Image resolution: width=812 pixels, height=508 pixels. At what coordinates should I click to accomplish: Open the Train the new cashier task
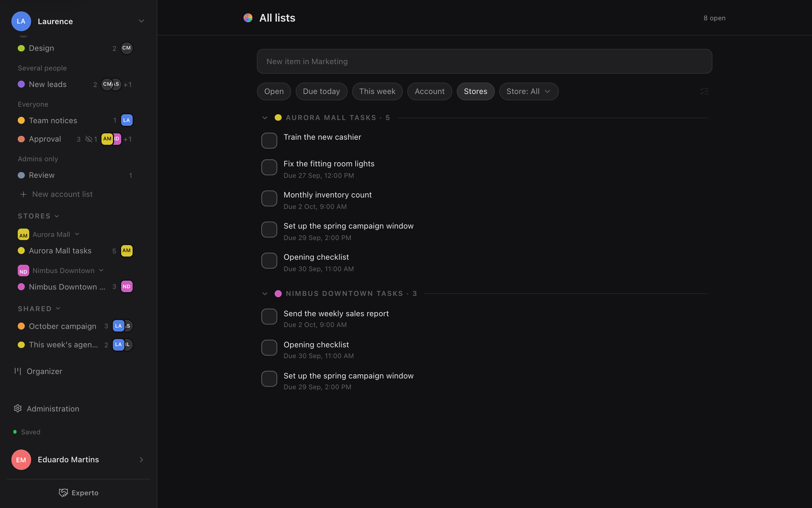coord(322,137)
